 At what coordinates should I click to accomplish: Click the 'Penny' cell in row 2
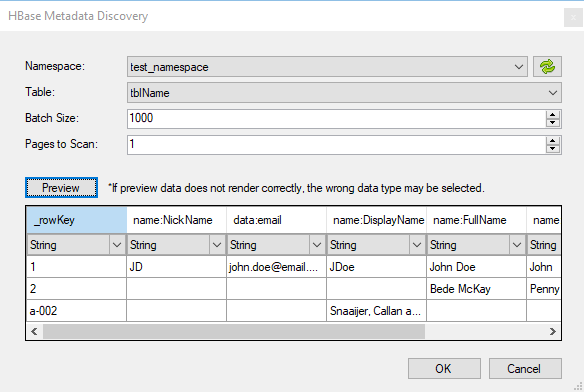point(544,289)
